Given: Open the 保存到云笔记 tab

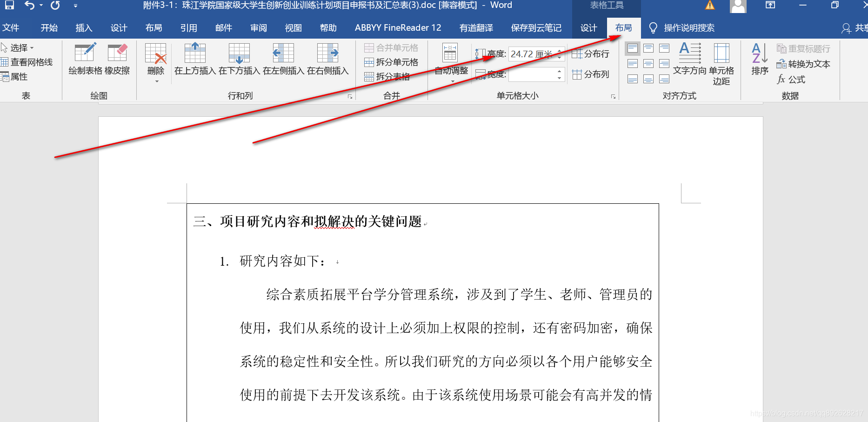Looking at the screenshot, I should (x=536, y=28).
